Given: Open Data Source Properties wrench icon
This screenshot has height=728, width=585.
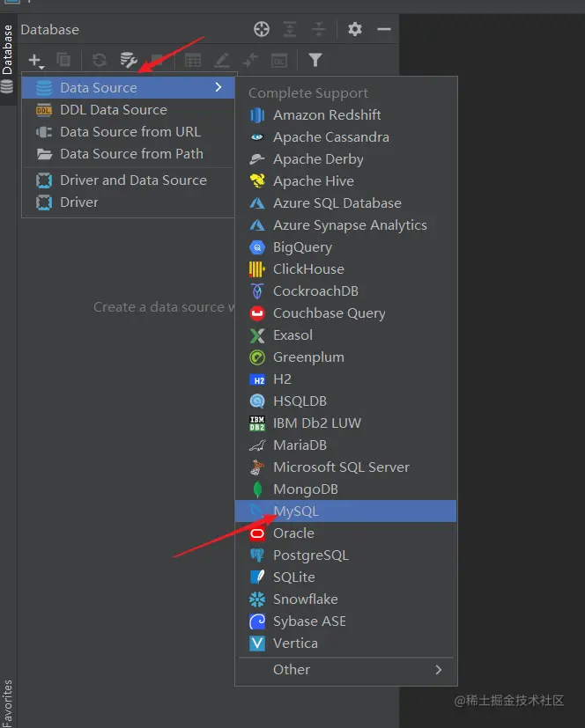Looking at the screenshot, I should 129,60.
